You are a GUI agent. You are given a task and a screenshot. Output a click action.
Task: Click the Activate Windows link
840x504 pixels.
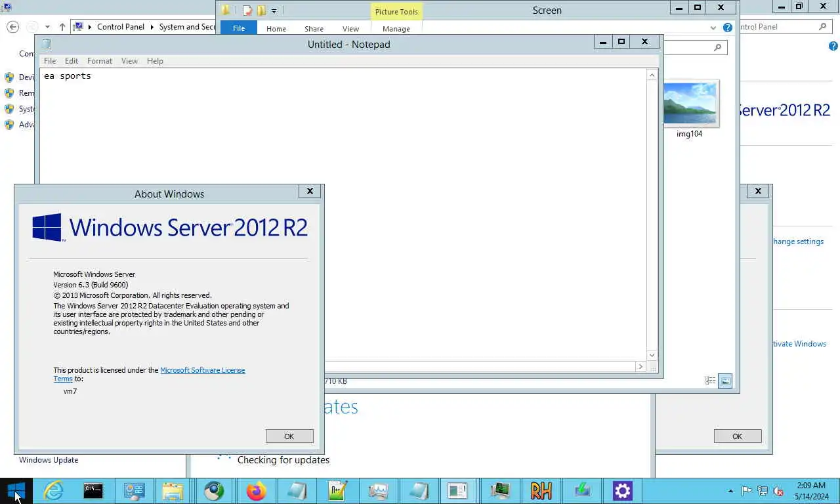799,344
